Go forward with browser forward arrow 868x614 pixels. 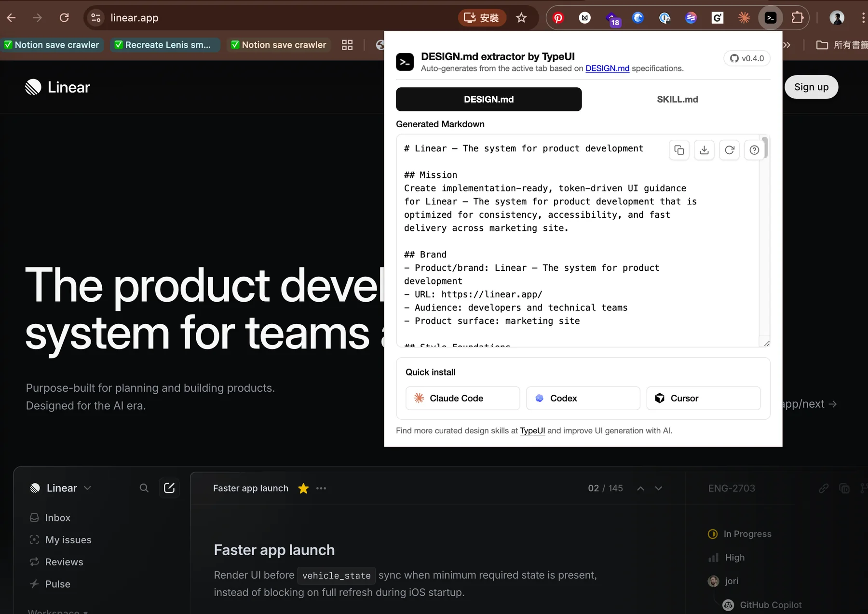(x=38, y=18)
